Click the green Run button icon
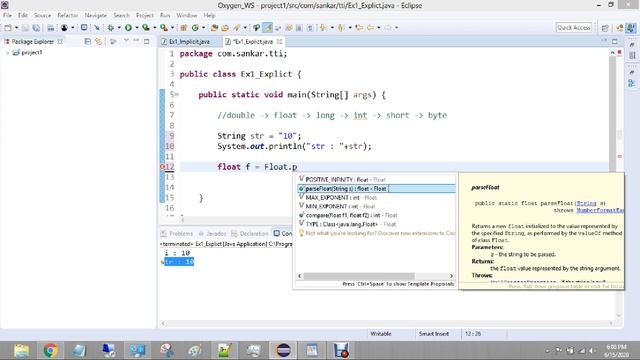 [128, 28]
